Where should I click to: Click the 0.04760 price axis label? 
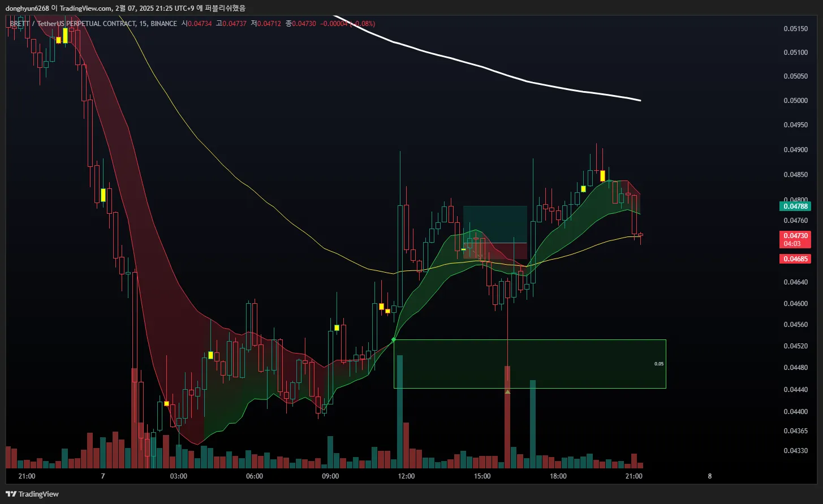(795, 221)
